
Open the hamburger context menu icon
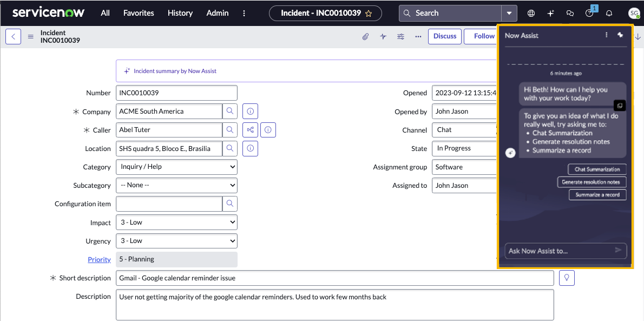30,36
